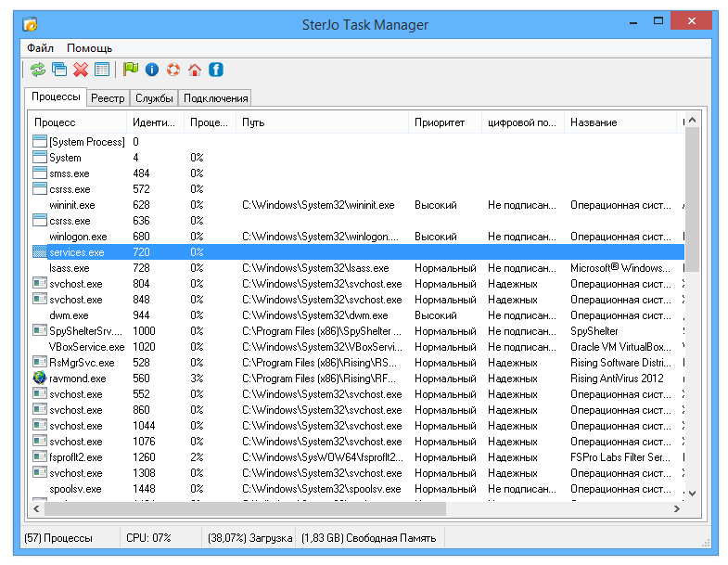Select the dwm.exe process row
This screenshot has width=728, height=565.
(x=357, y=315)
